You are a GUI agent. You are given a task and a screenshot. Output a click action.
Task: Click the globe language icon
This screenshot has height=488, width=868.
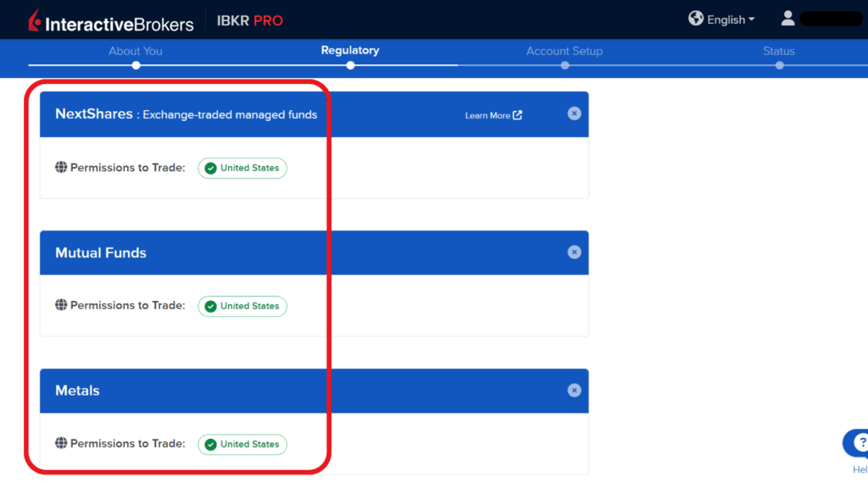pos(696,19)
